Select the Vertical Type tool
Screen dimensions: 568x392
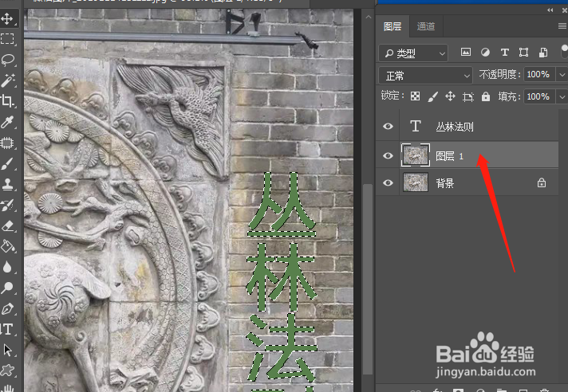[7, 329]
